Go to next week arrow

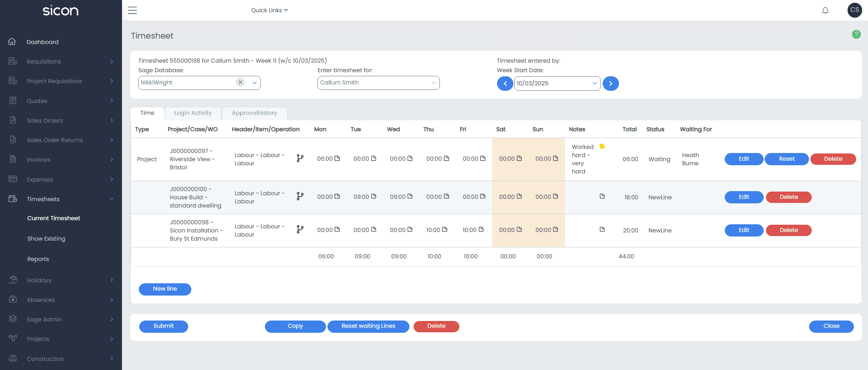611,84
